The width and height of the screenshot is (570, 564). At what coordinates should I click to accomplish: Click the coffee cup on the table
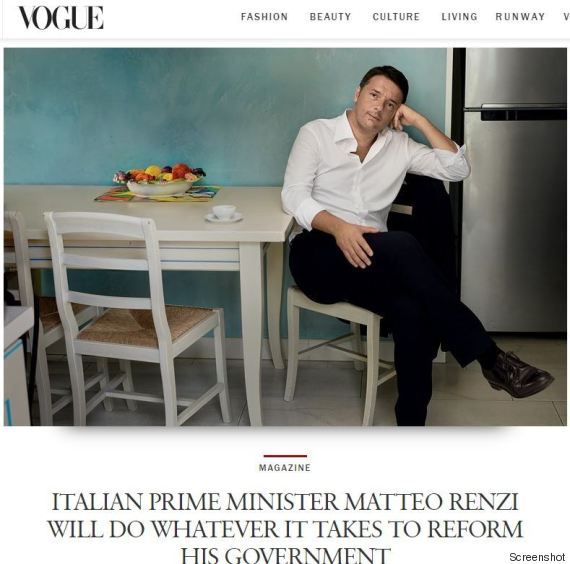pyautogui.click(x=224, y=213)
